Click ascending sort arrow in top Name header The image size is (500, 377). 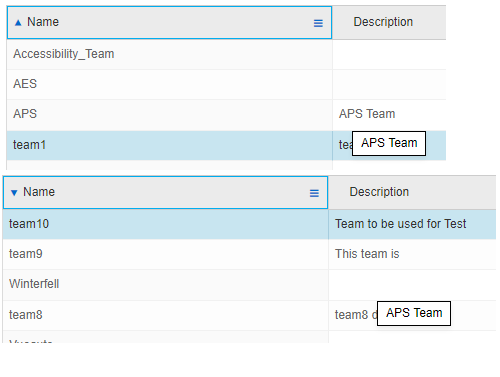18,23
